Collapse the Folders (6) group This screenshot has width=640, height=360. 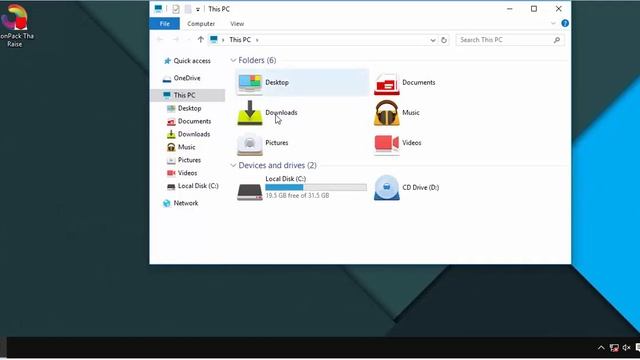pyautogui.click(x=233, y=60)
